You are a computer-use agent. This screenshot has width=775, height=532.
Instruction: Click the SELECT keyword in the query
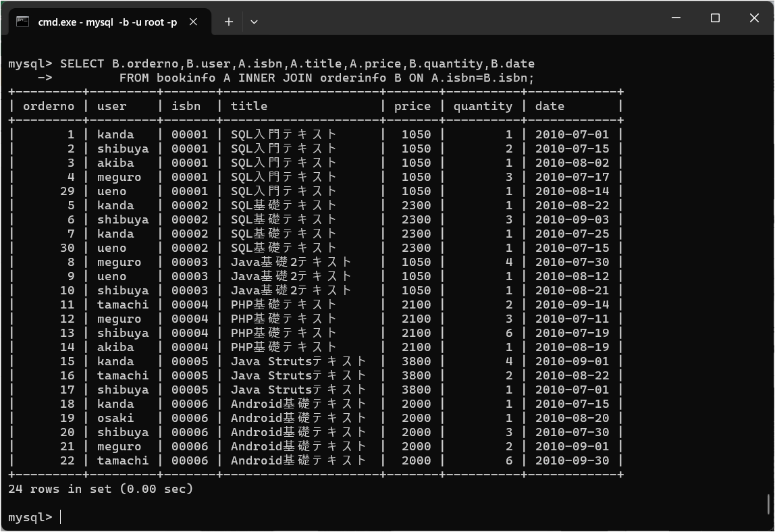(82, 63)
